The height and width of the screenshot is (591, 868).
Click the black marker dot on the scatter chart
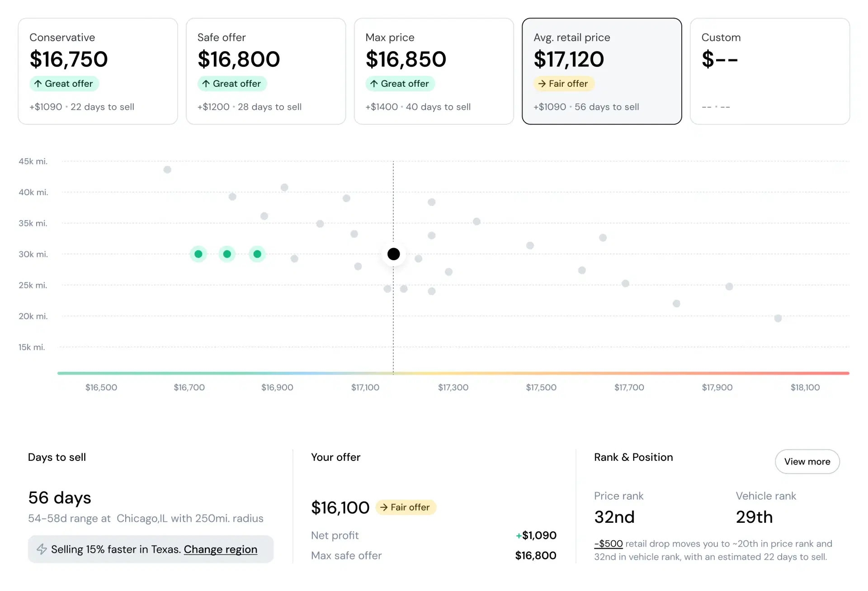click(393, 254)
